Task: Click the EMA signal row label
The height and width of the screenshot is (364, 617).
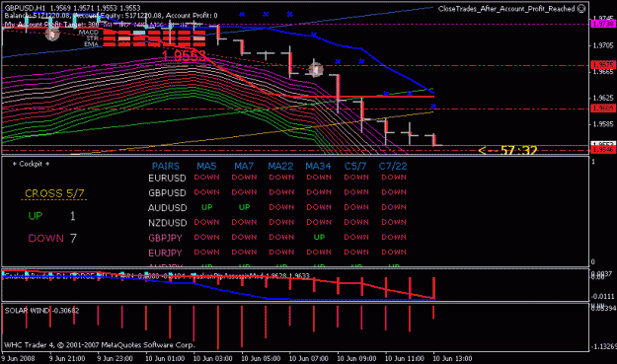Action: [91, 44]
